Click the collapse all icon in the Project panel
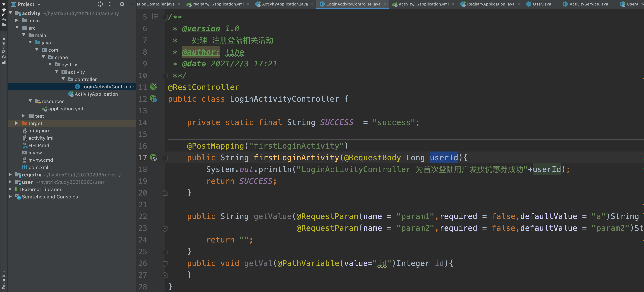This screenshot has width=644, height=292. point(110,4)
